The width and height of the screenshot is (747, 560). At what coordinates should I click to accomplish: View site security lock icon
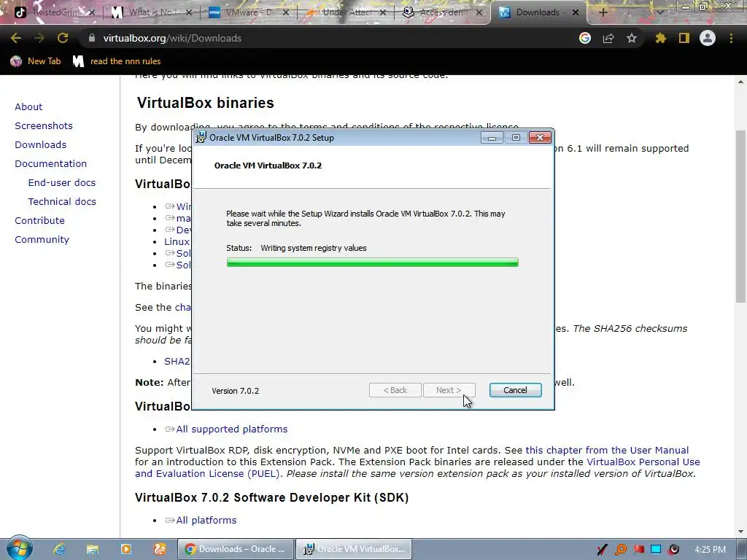pos(92,38)
